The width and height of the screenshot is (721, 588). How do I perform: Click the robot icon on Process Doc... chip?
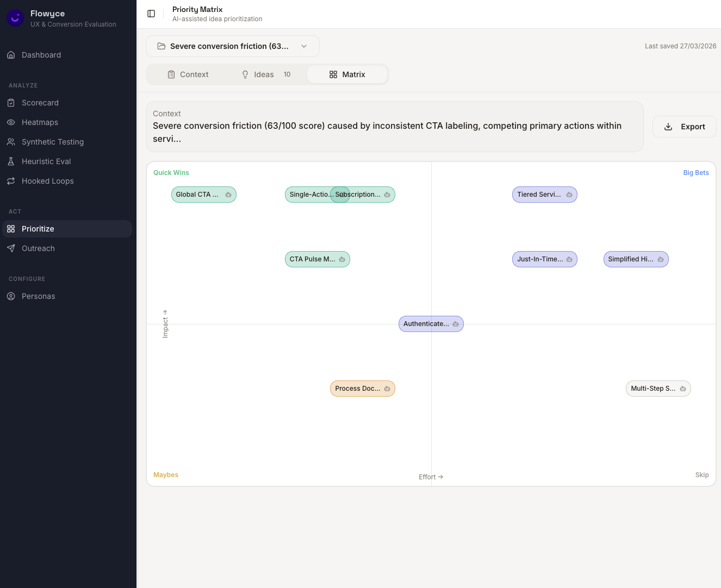[387, 389]
